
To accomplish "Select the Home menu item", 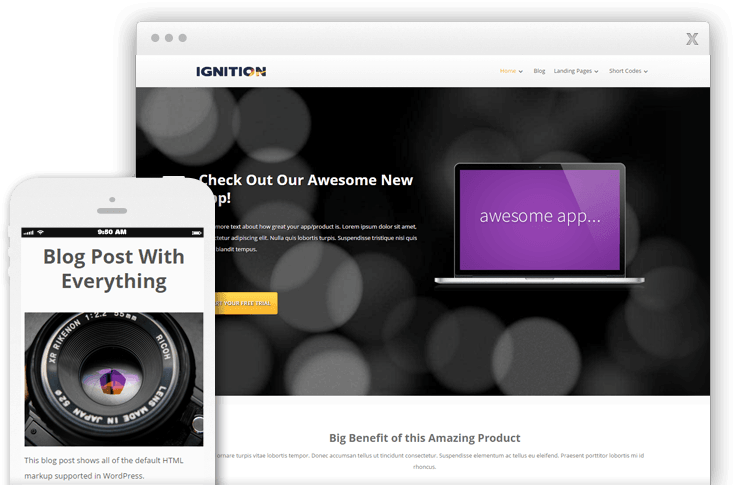I will click(508, 71).
